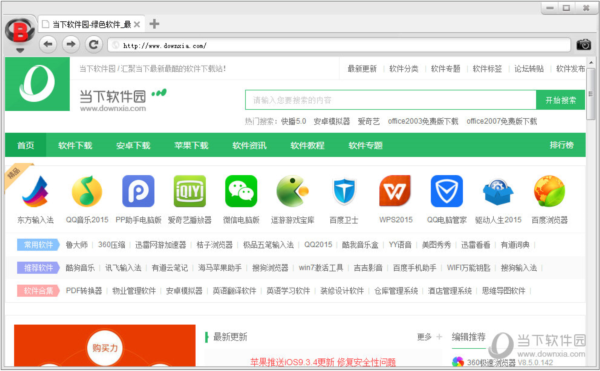Click the red B browser logo
The image size is (600, 371).
click(20, 31)
